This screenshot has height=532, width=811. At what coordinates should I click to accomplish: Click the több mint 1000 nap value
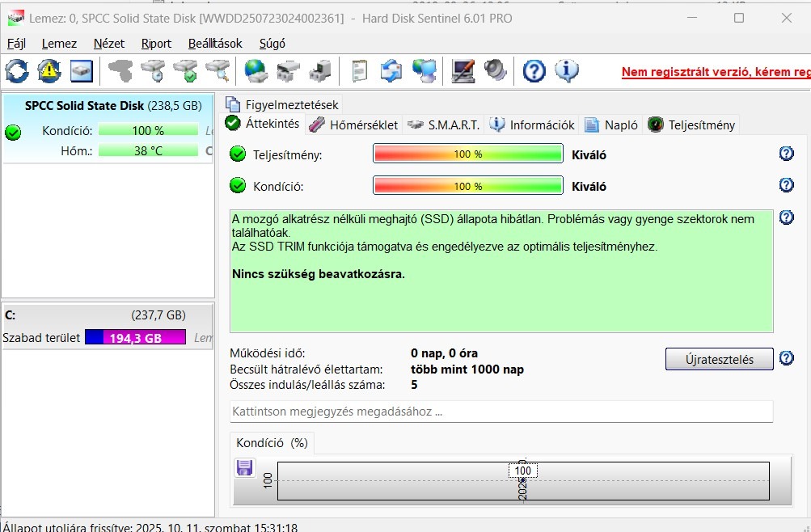coord(467,369)
